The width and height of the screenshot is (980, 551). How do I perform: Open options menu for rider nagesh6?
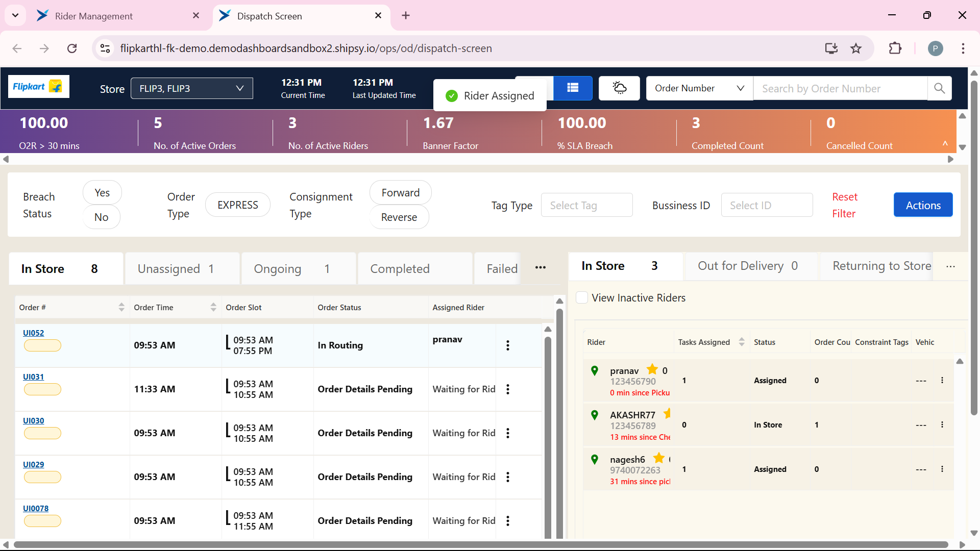tap(942, 469)
